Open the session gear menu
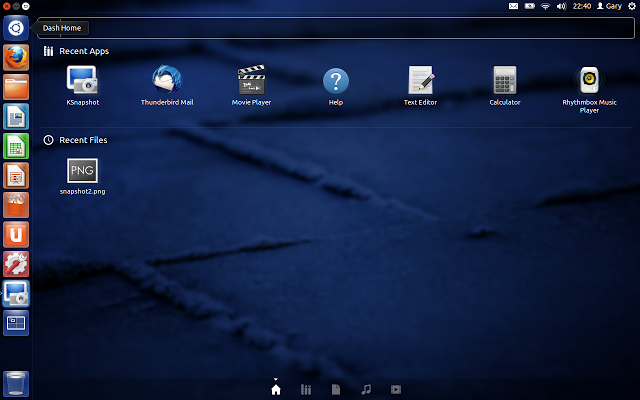The image size is (640, 400). 631,6
